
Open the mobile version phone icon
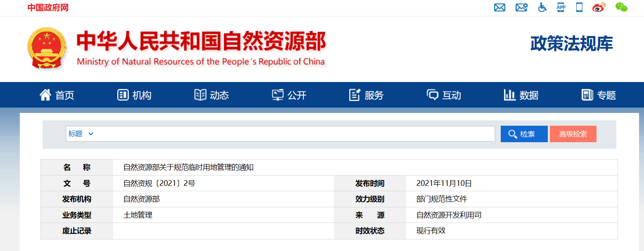click(579, 7)
